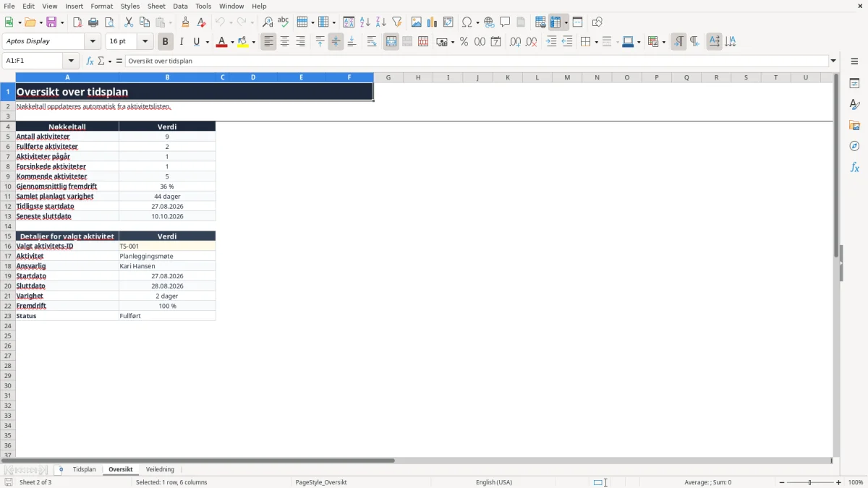Open sidebar Properties panel

(854, 84)
